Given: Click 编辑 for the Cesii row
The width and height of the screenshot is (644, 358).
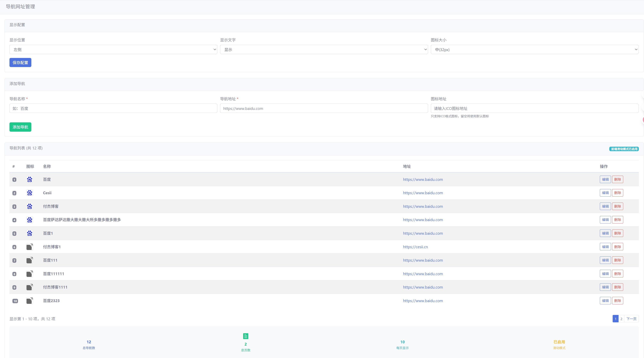Looking at the screenshot, I should pos(605,193).
